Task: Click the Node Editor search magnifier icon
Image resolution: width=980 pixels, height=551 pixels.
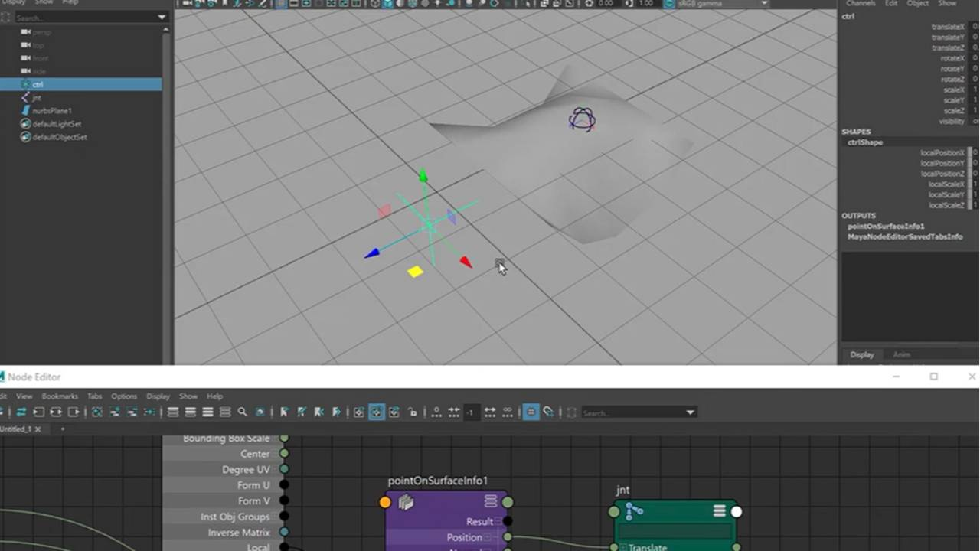Action: 243,412
